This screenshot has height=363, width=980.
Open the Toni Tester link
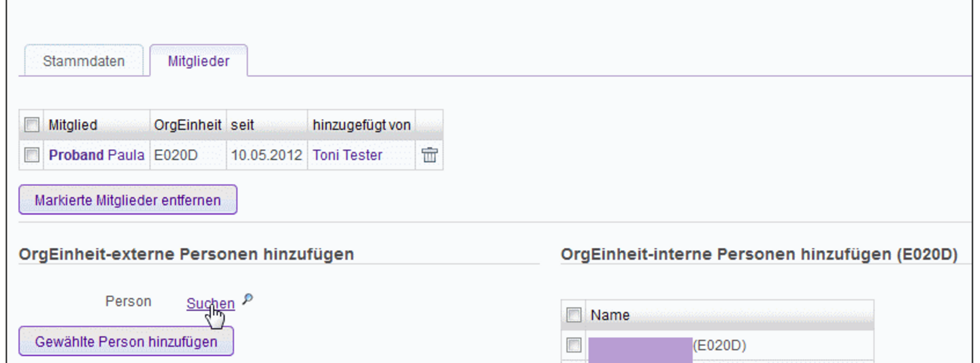click(347, 155)
